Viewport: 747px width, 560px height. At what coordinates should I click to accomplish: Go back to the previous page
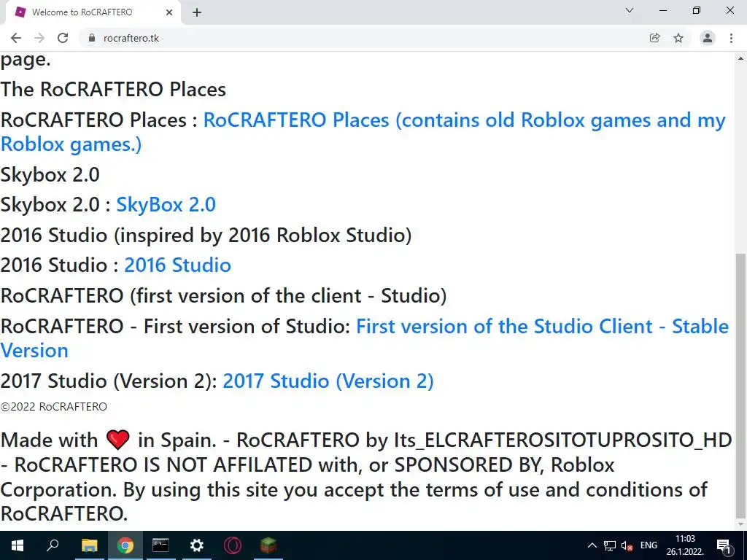(16, 38)
